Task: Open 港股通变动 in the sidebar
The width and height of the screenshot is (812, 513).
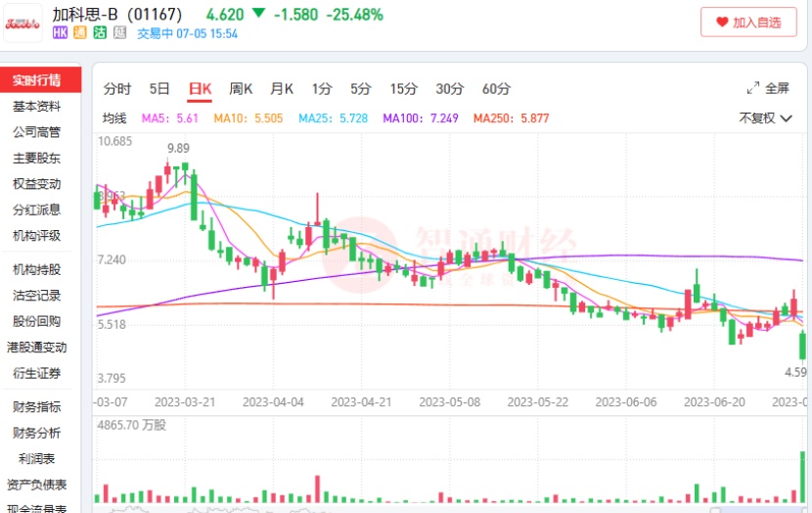Action: (37, 348)
